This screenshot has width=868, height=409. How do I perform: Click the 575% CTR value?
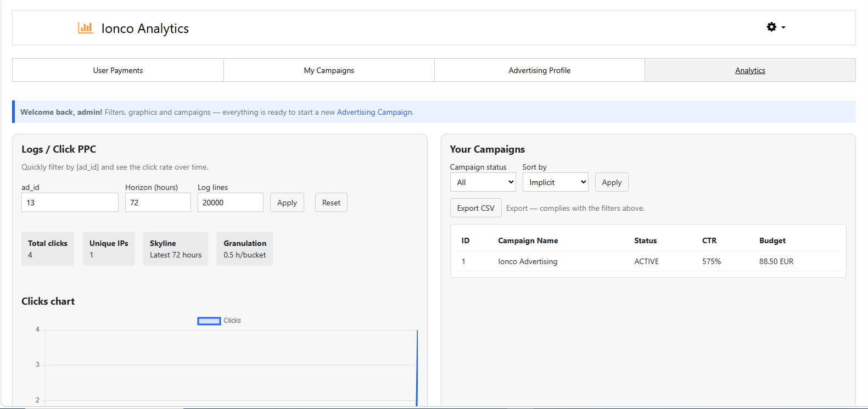(x=712, y=261)
